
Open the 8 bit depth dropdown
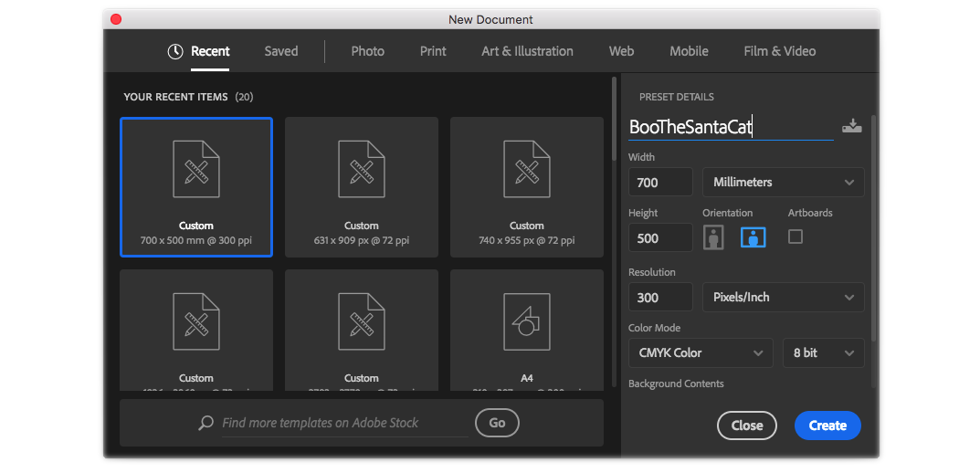(822, 352)
